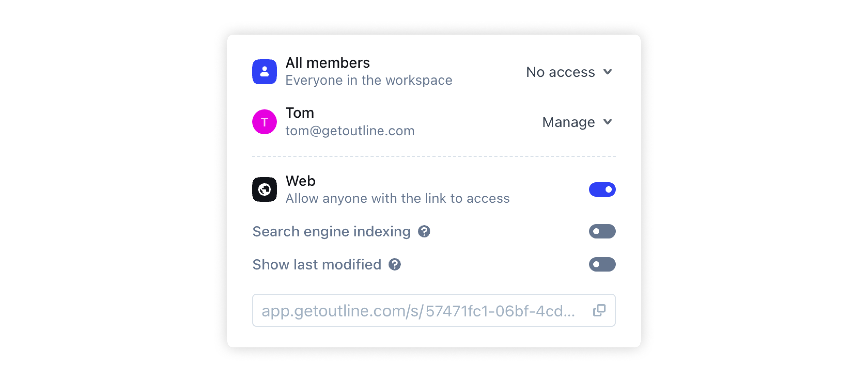
Task: Click the All members group icon
Action: click(264, 72)
